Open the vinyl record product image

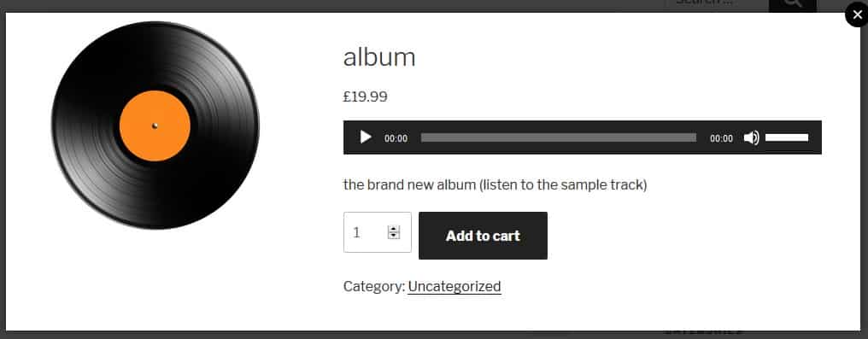coord(155,126)
